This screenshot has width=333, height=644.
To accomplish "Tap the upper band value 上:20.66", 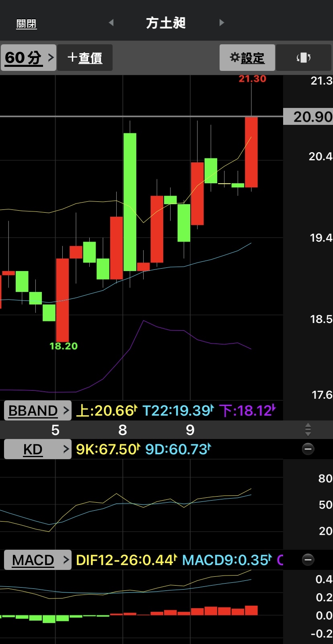I will point(107,410).
